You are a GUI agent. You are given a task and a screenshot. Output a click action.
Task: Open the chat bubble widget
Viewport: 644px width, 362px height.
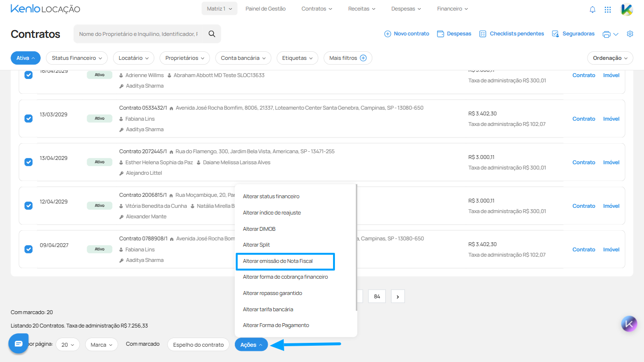[19, 343]
